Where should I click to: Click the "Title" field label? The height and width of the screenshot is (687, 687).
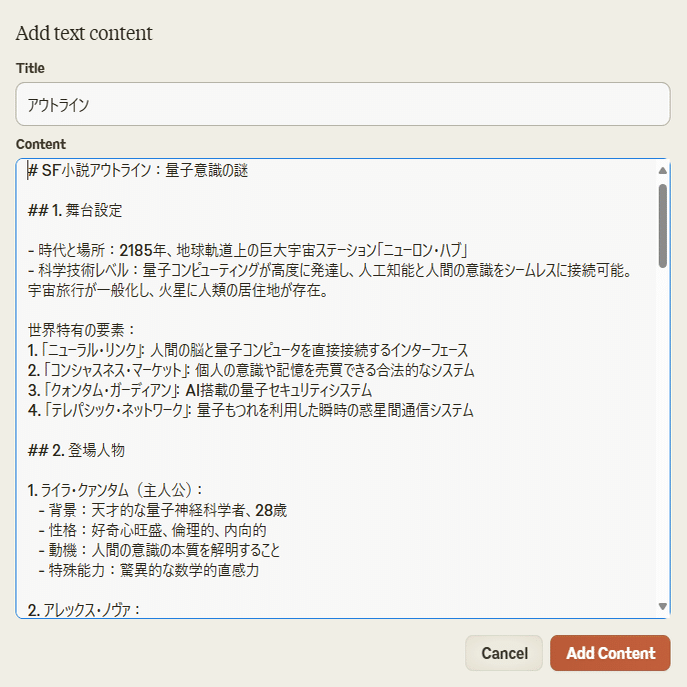click(x=30, y=68)
